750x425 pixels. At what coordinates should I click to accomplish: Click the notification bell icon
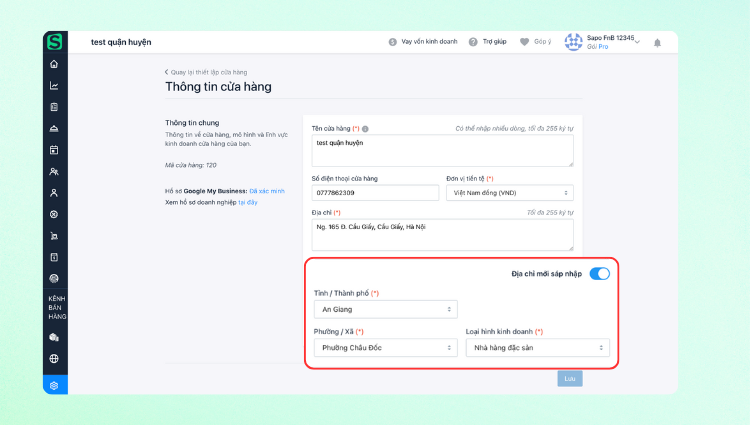[657, 42]
